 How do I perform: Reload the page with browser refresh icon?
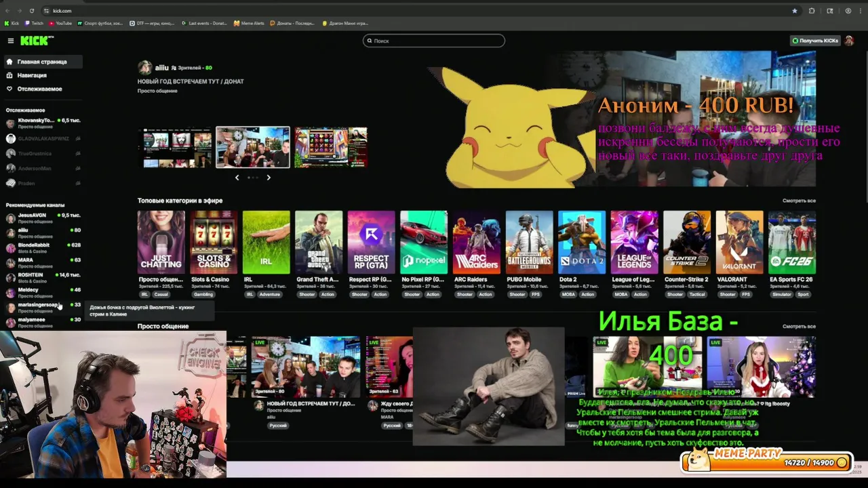click(x=32, y=11)
